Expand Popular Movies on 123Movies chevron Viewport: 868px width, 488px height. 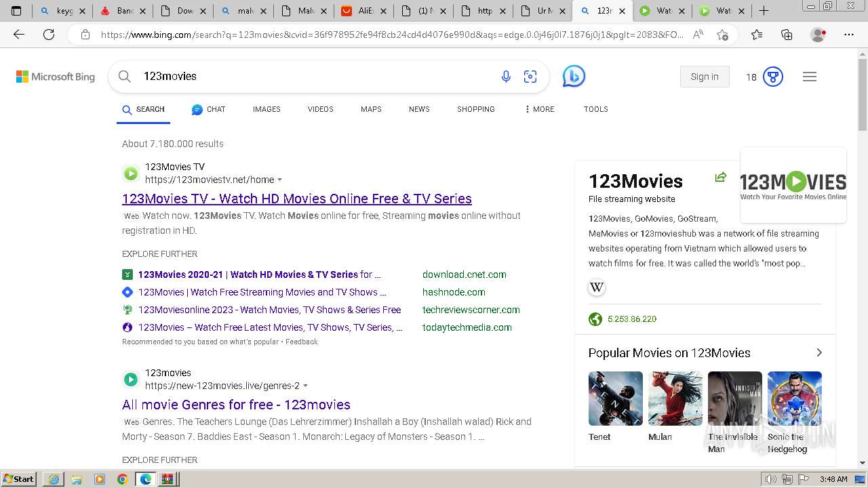click(818, 352)
